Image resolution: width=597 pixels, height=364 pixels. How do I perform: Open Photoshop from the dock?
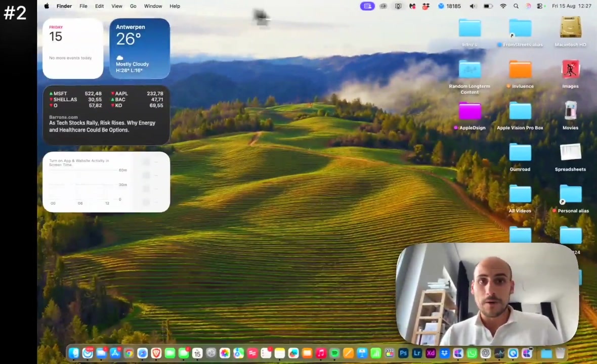coord(403,353)
